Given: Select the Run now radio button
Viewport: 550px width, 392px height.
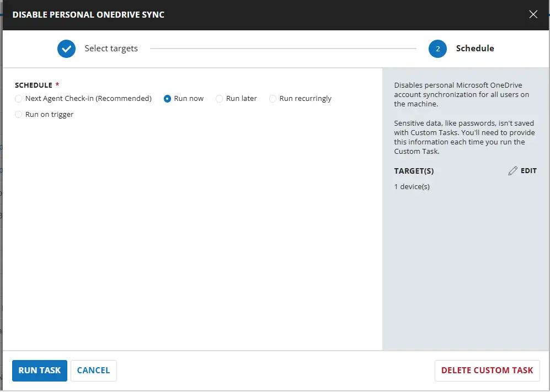Looking at the screenshot, I should click(167, 99).
